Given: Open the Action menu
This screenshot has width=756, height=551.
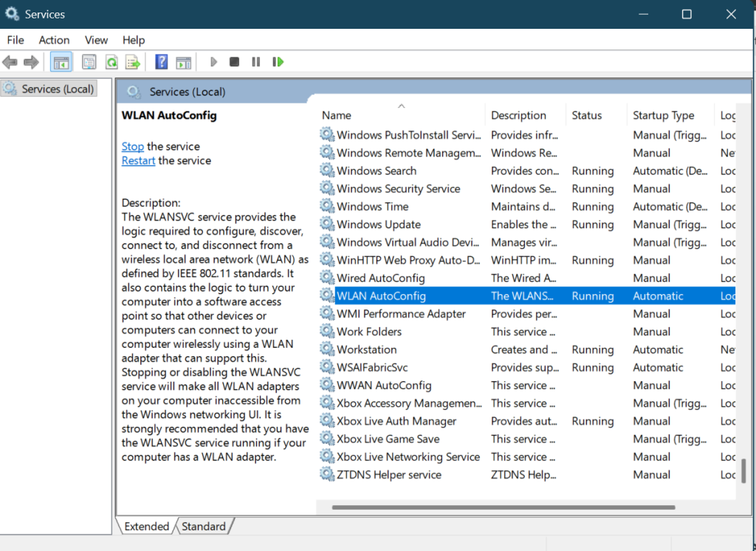Looking at the screenshot, I should click(54, 40).
